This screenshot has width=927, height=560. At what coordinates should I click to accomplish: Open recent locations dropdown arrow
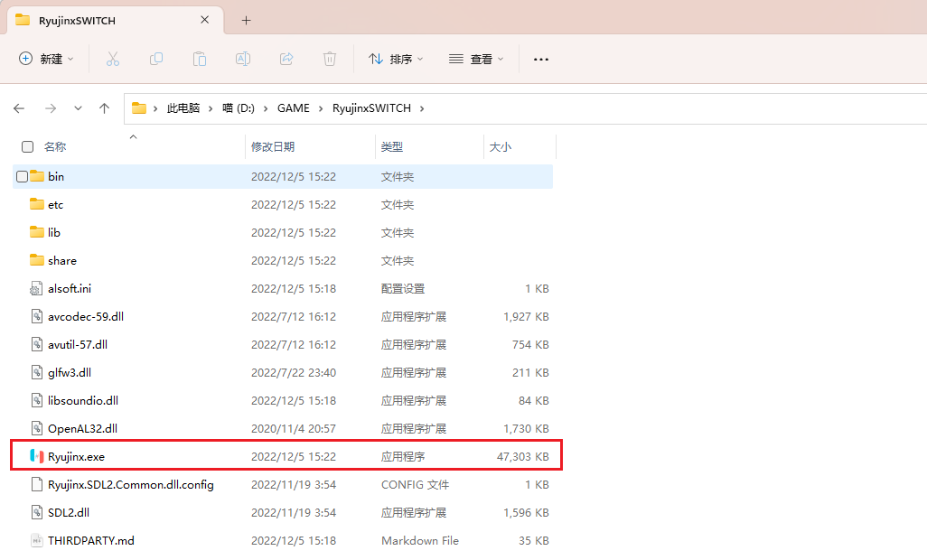[x=78, y=108]
